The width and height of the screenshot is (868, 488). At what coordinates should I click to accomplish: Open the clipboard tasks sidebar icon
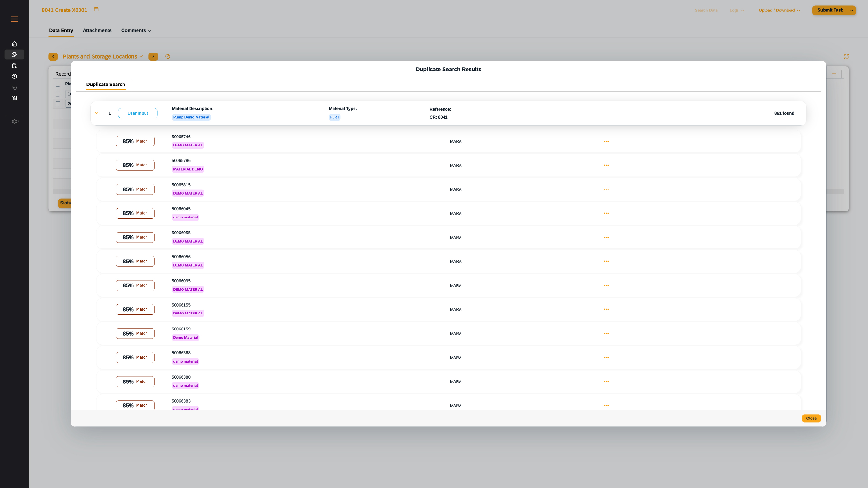pos(14,66)
